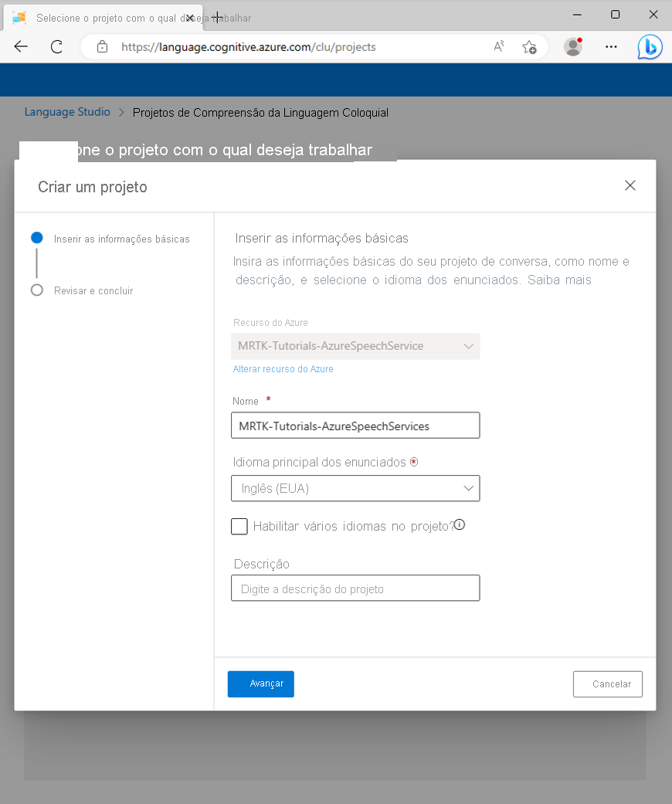The height and width of the screenshot is (804, 672).
Task: Click the Avançar button
Action: [x=260, y=684]
